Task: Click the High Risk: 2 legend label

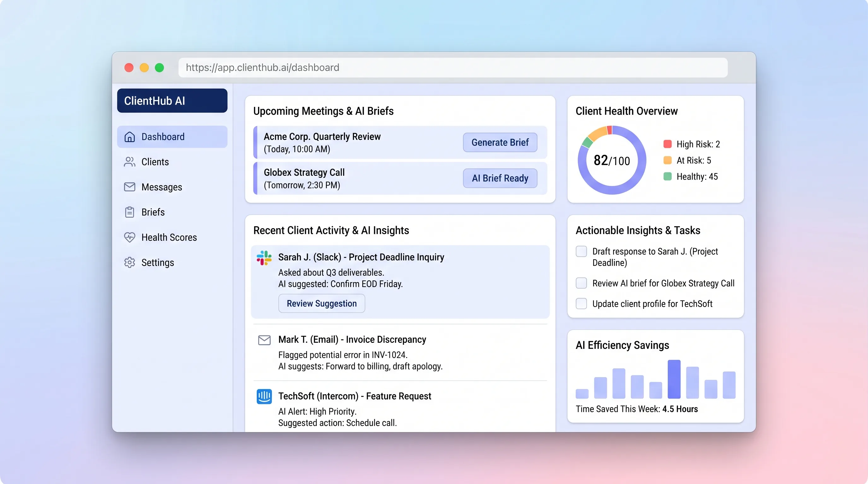Action: pyautogui.click(x=698, y=144)
